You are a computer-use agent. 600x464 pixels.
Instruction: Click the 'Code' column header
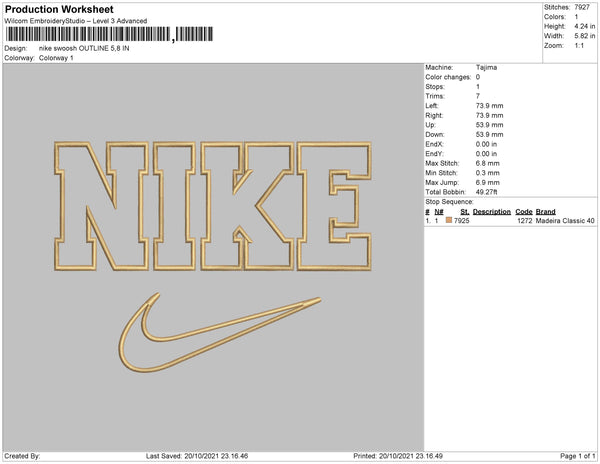(x=524, y=212)
